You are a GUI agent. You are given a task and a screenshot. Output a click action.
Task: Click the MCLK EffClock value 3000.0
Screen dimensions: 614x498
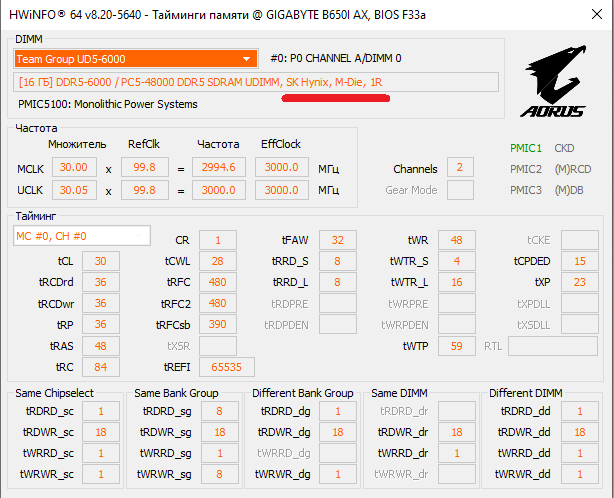[282, 167]
